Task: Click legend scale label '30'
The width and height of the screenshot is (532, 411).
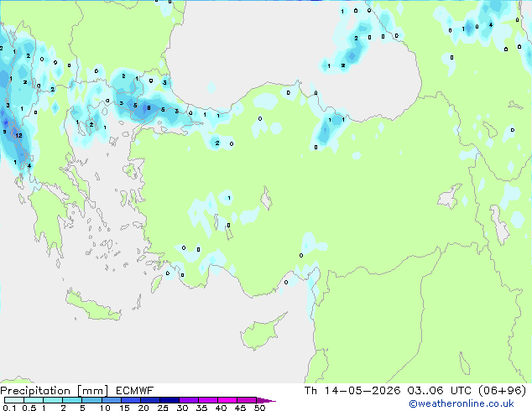Action: pos(182,408)
